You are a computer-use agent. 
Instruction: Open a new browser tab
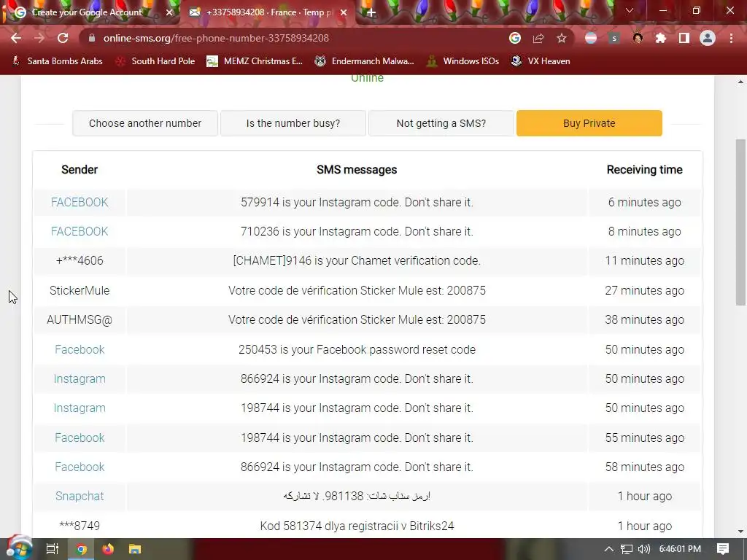pos(371,12)
